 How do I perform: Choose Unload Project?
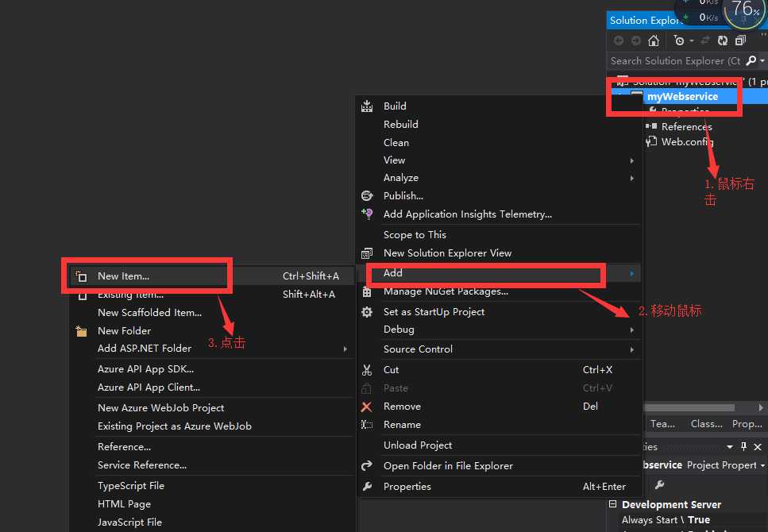pos(417,445)
